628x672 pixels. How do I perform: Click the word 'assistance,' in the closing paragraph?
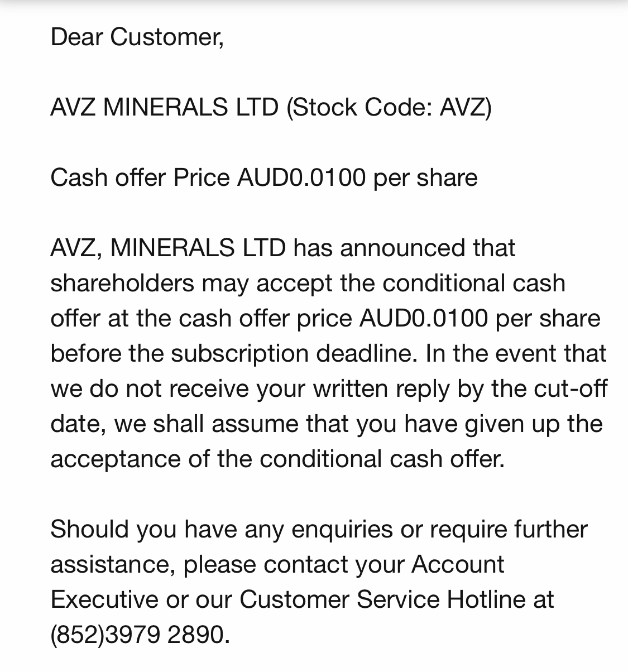[x=113, y=564]
